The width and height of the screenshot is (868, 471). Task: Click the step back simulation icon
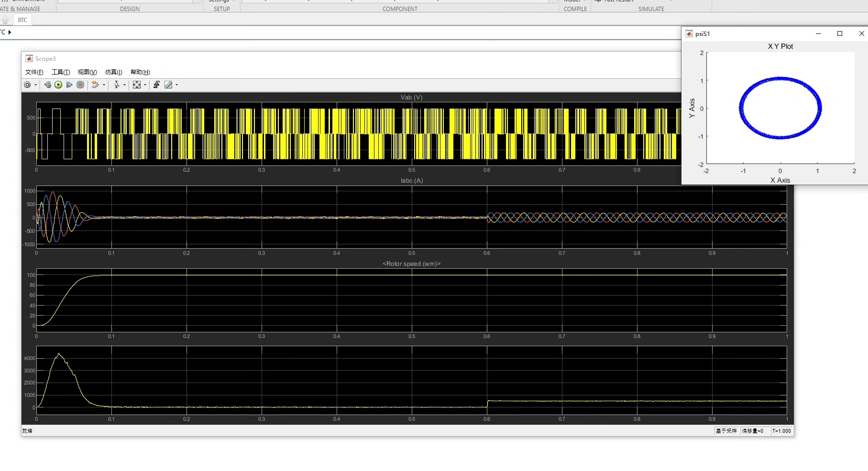coord(48,85)
